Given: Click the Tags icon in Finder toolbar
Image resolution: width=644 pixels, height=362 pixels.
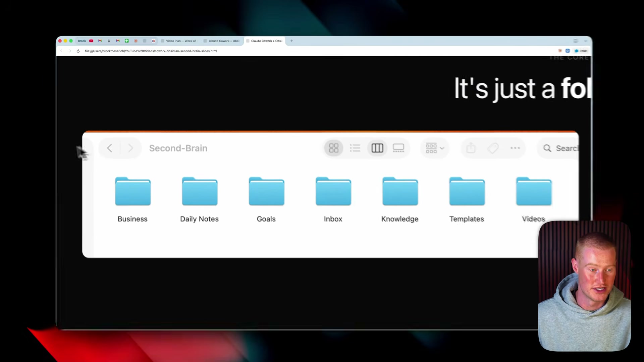Looking at the screenshot, I should (x=493, y=148).
